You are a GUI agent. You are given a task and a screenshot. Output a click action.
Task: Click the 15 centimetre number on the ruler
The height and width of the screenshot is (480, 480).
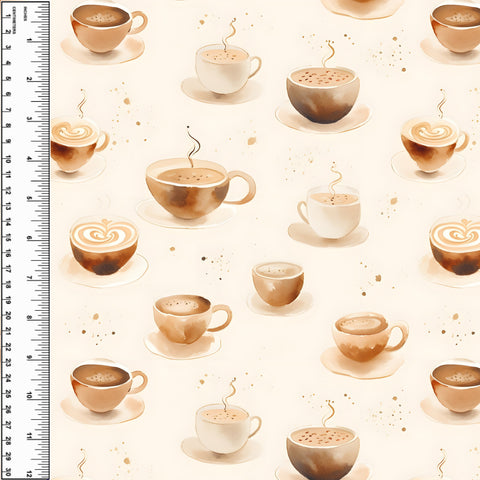(x=8, y=238)
